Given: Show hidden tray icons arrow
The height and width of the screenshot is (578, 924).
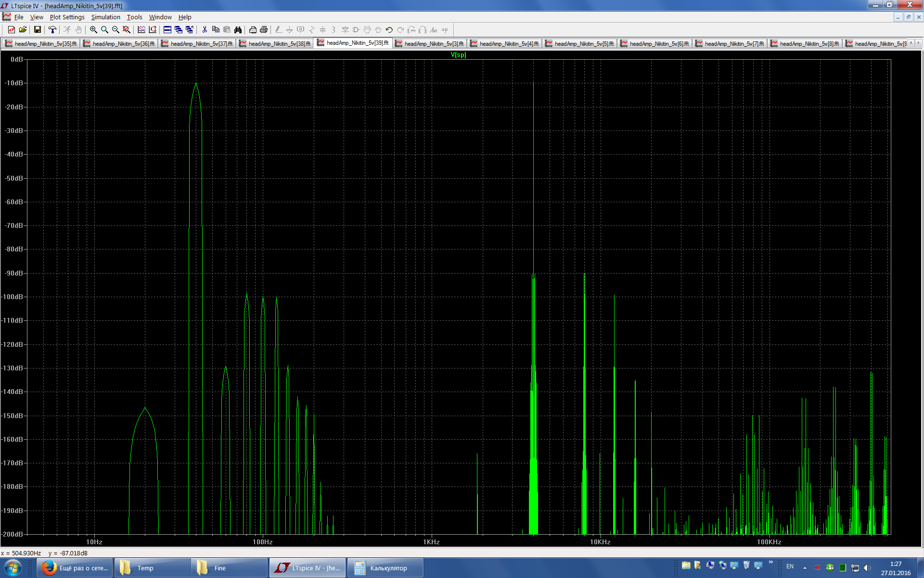Looking at the screenshot, I should point(805,568).
